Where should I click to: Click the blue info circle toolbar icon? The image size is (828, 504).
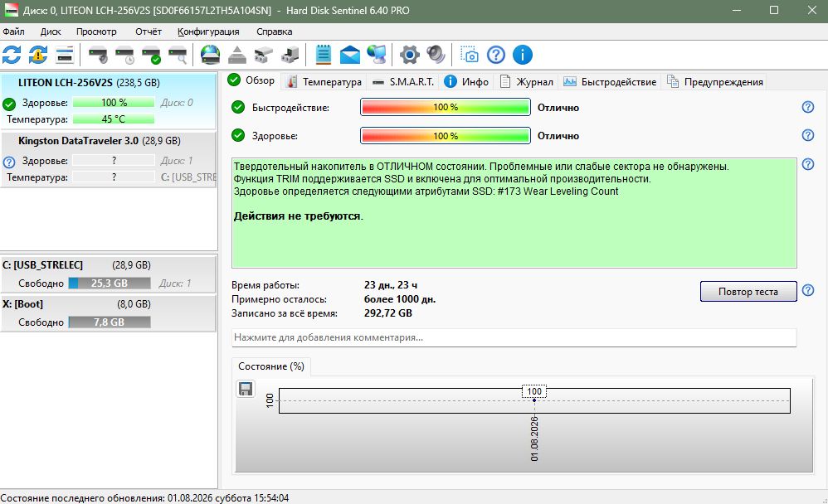click(x=522, y=55)
